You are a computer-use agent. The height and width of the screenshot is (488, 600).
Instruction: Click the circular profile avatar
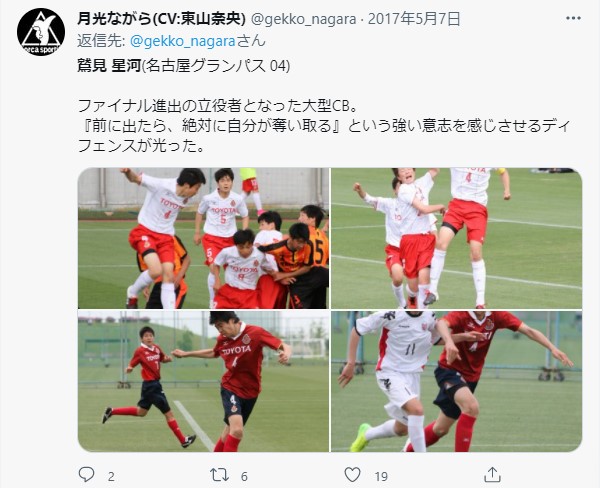click(41, 32)
